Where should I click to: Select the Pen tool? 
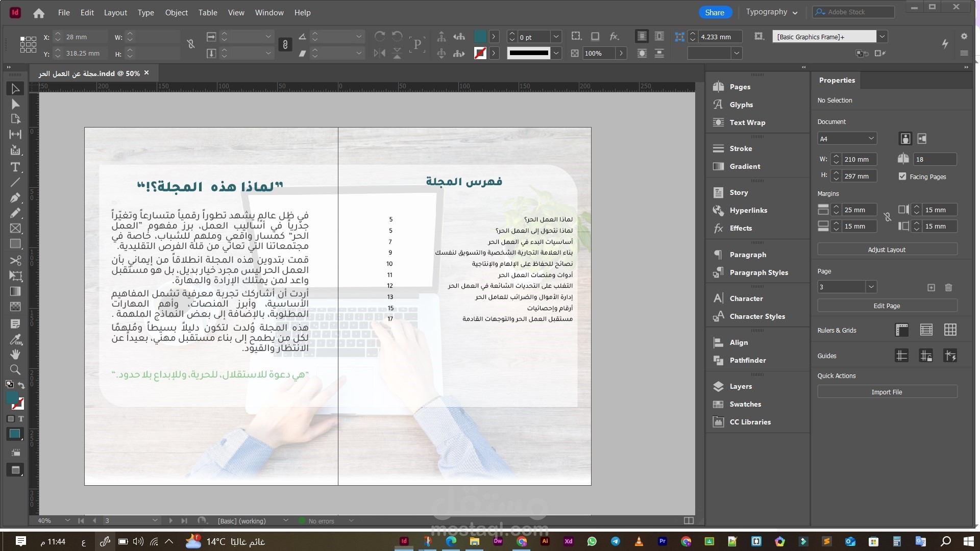[15, 198]
